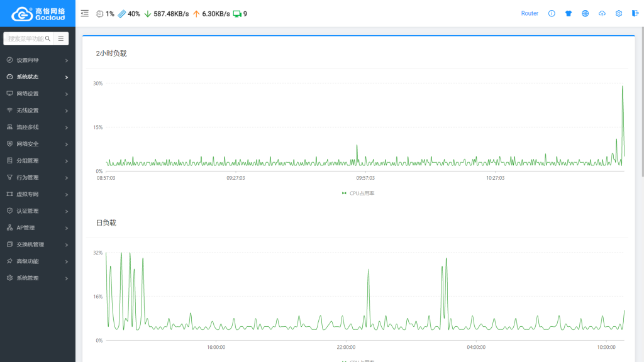Expand 网络设置 with its chevron
The image size is (644, 362).
pyautogui.click(x=67, y=94)
